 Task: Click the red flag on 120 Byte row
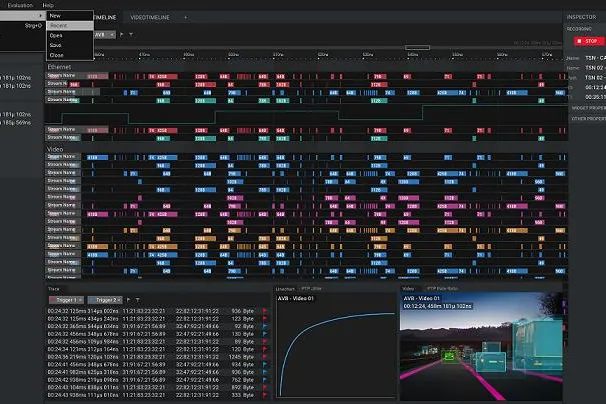pyautogui.click(x=265, y=349)
